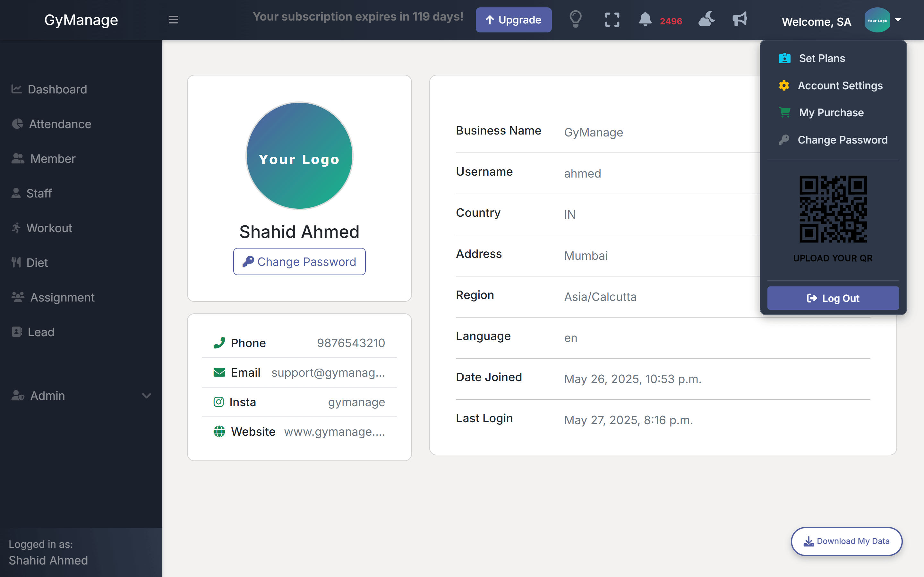This screenshot has height=577, width=924.
Task: Click the lightbulb tips icon
Action: [576, 19]
